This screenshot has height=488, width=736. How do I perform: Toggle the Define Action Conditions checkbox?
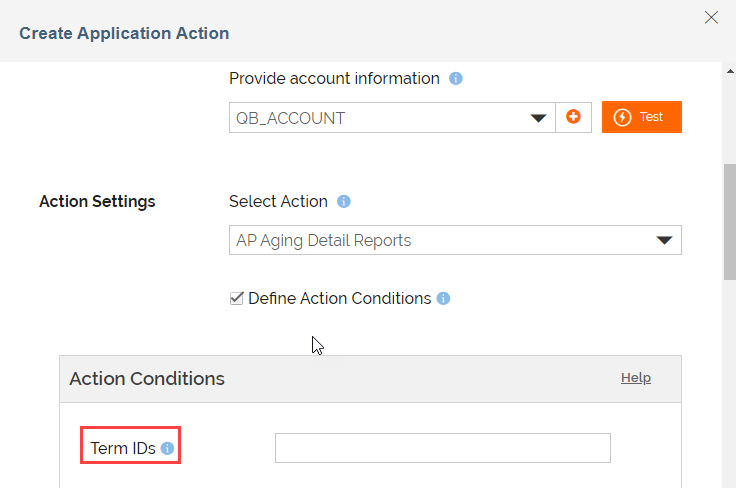coord(237,298)
